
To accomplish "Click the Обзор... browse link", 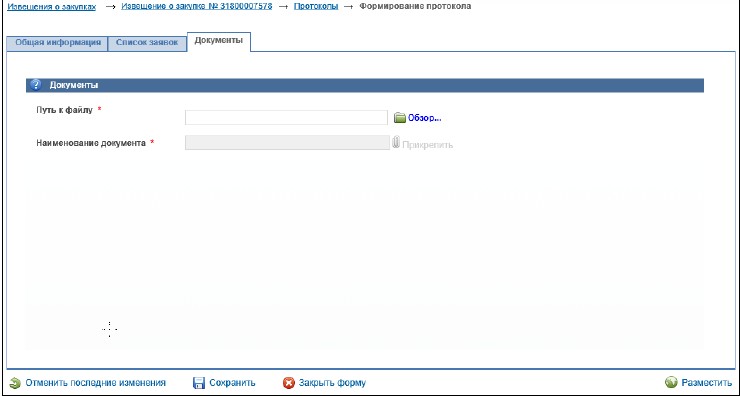I will pos(424,118).
